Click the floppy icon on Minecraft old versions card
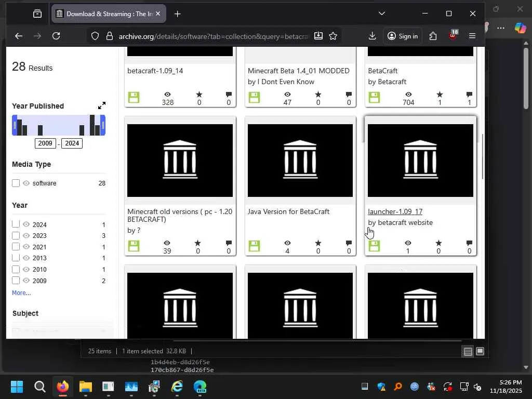Viewport: 532px width, 399px height. click(x=134, y=246)
